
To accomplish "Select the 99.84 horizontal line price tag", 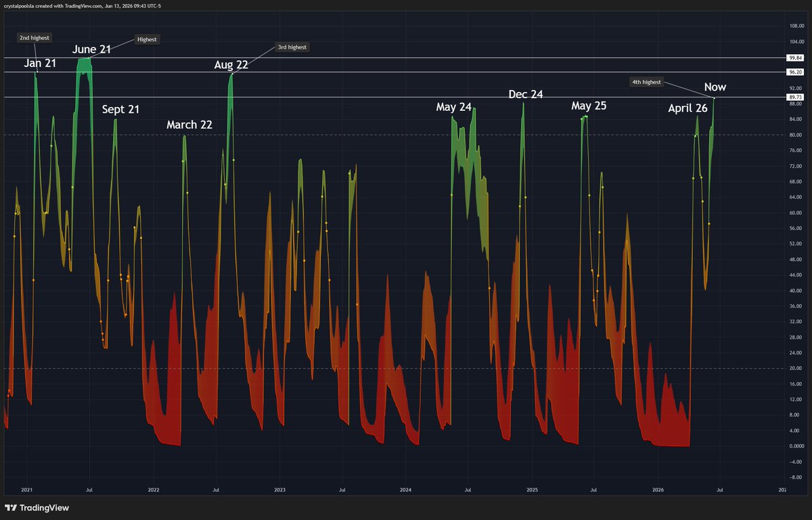I will tap(796, 58).
